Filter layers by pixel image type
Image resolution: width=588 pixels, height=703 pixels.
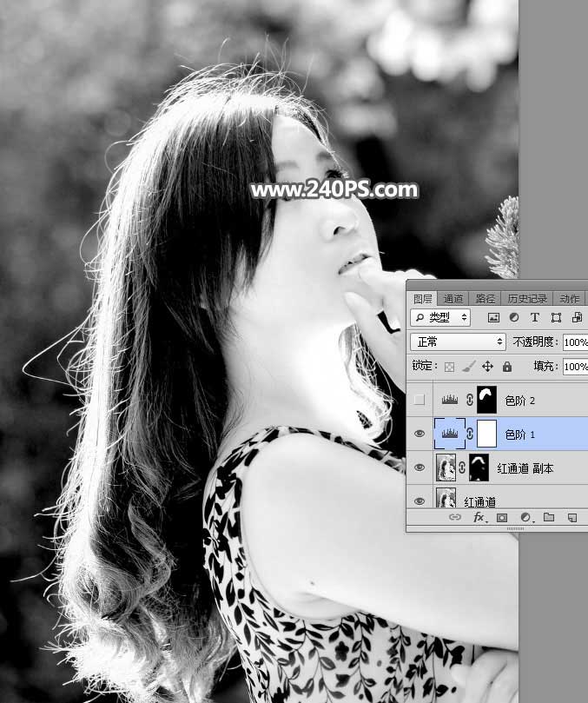493,317
